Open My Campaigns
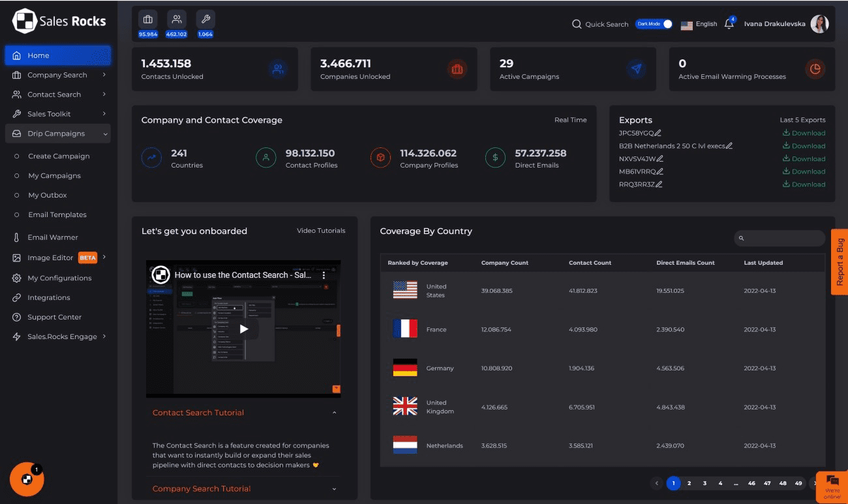 tap(54, 176)
